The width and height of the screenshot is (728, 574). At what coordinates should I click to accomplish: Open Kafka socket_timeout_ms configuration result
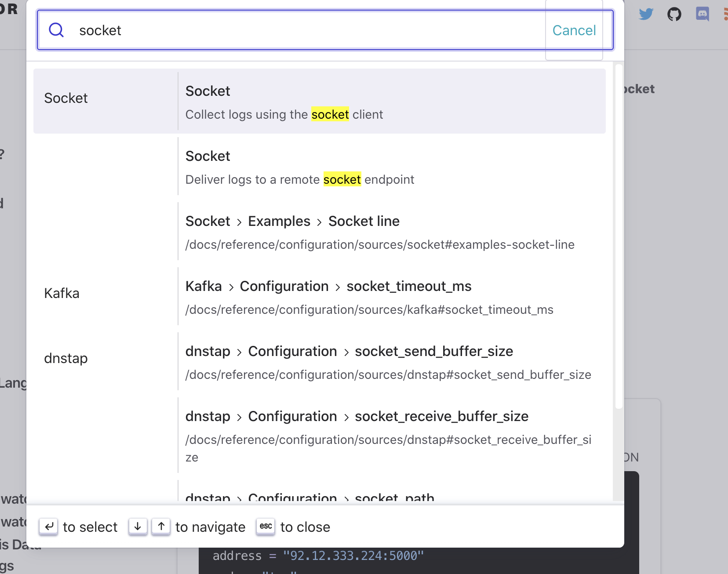pyautogui.click(x=392, y=296)
